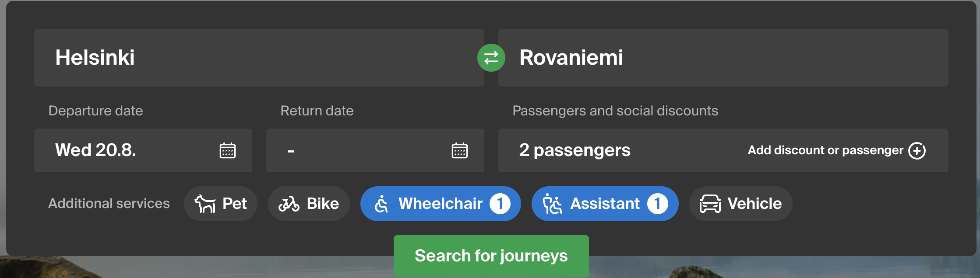Expand the 2 passengers selector
980x278 pixels.
coord(723,150)
